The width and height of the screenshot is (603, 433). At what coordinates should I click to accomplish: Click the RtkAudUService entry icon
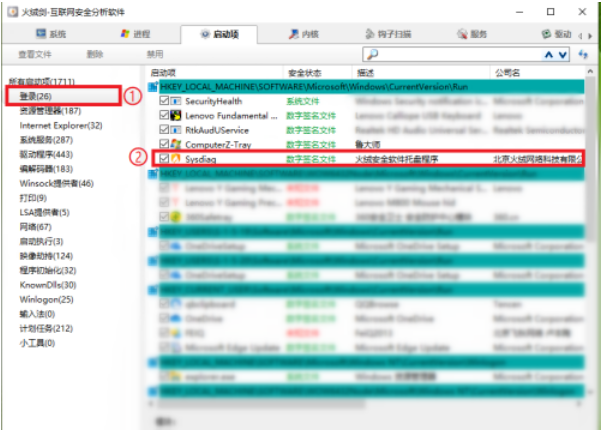[x=176, y=130]
